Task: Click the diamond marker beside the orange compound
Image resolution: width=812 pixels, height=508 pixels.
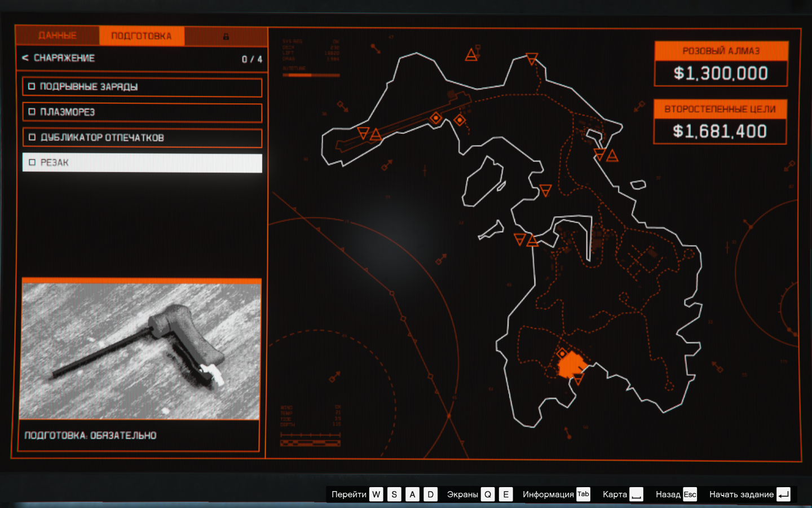Action: pyautogui.click(x=562, y=354)
